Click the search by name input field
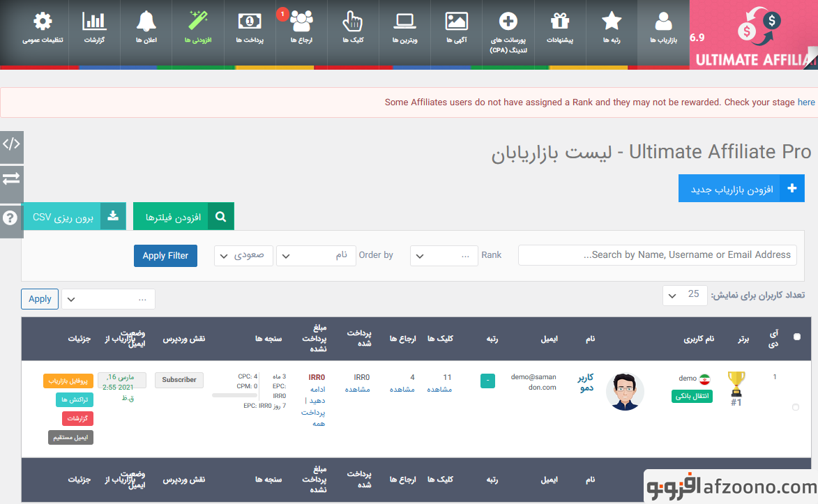 [x=658, y=255]
